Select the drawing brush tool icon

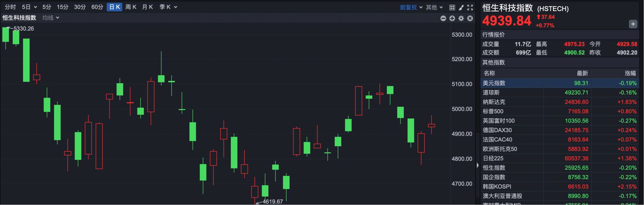461,7
